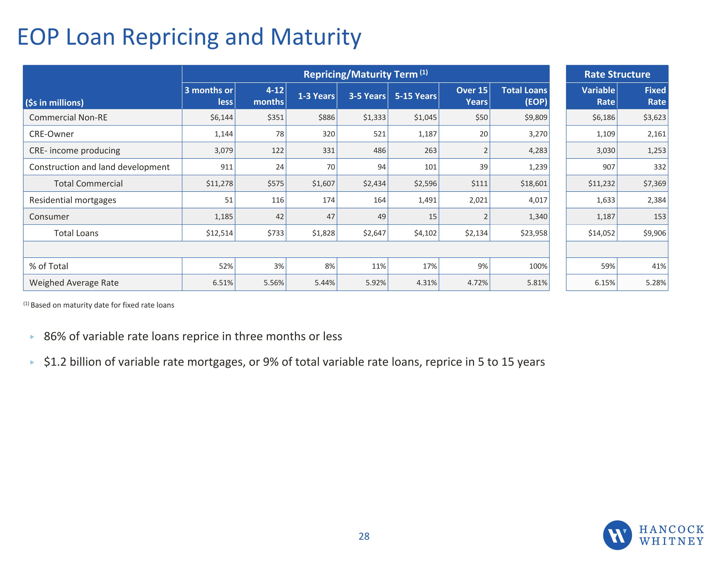Click the Variable Rate column header

[x=598, y=96]
